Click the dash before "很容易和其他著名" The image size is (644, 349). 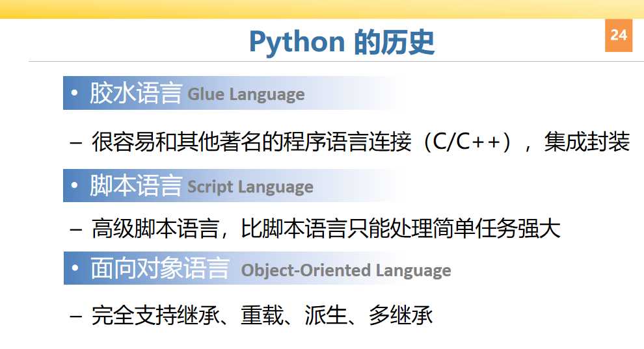[76, 143]
